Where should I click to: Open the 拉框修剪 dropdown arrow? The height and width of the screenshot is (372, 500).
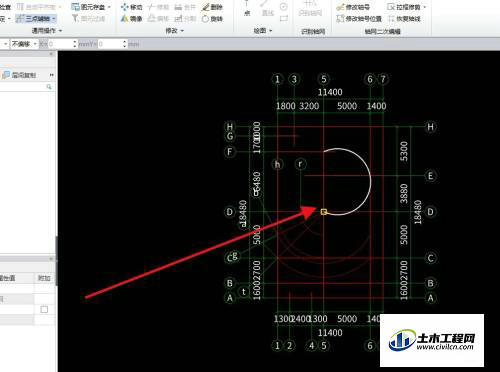(x=424, y=7)
